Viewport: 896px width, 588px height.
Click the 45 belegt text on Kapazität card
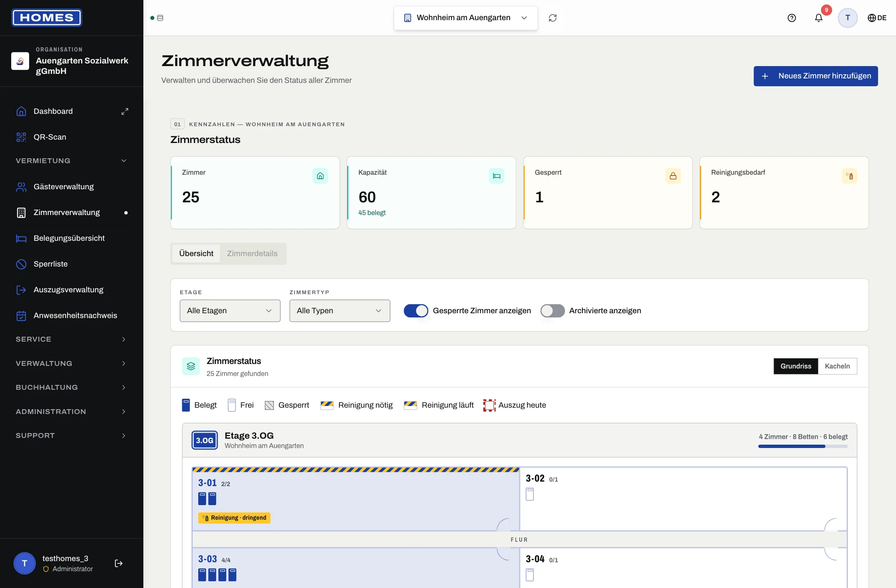tap(371, 213)
